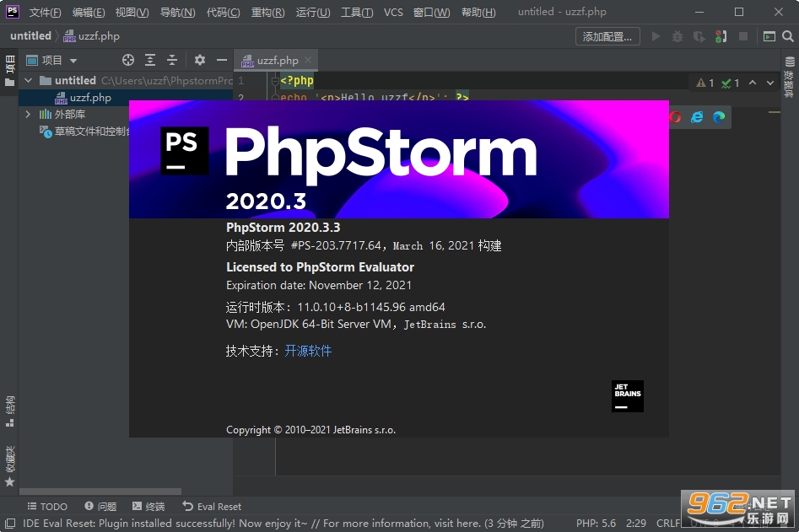Hide the project panel with minus icon
The width and height of the screenshot is (799, 532).
pos(222,60)
